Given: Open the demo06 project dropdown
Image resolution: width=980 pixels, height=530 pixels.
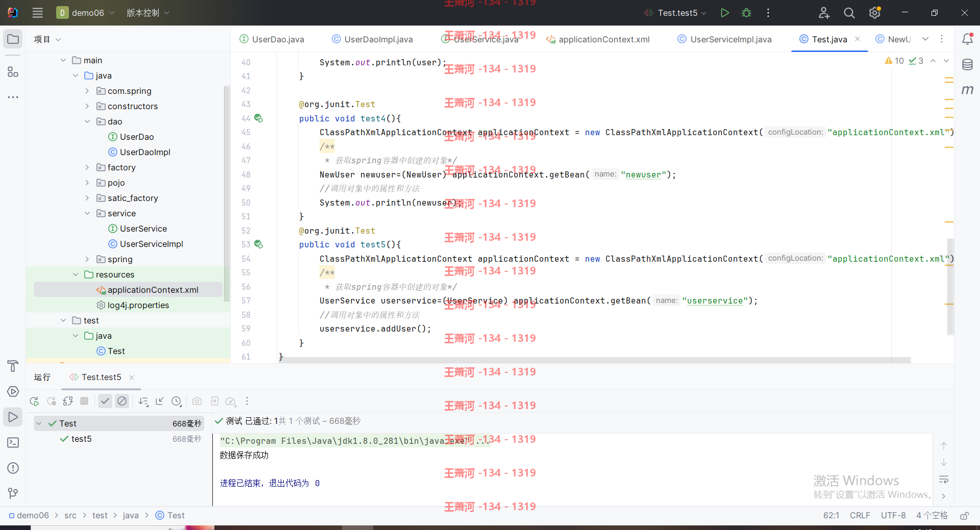Looking at the screenshot, I should point(86,13).
